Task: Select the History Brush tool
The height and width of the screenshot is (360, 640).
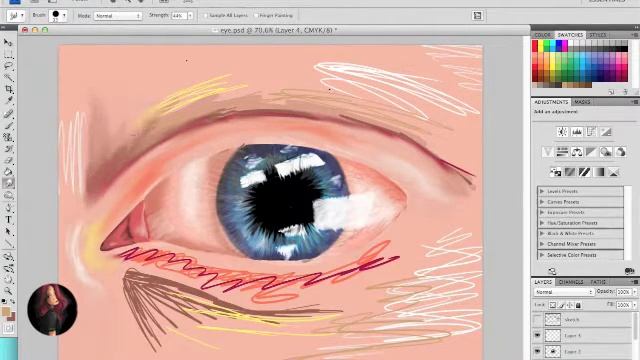Action: (x=8, y=149)
